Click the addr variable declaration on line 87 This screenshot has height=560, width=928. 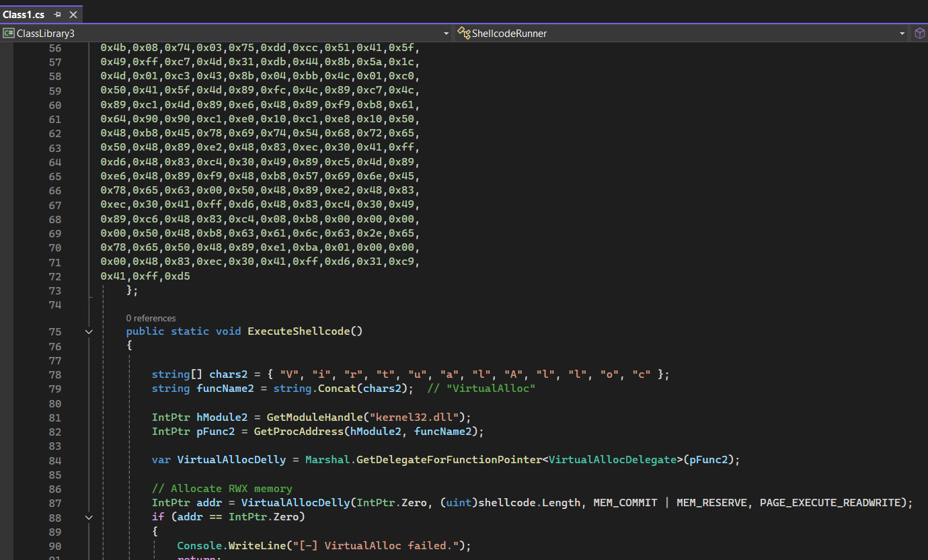click(x=209, y=503)
